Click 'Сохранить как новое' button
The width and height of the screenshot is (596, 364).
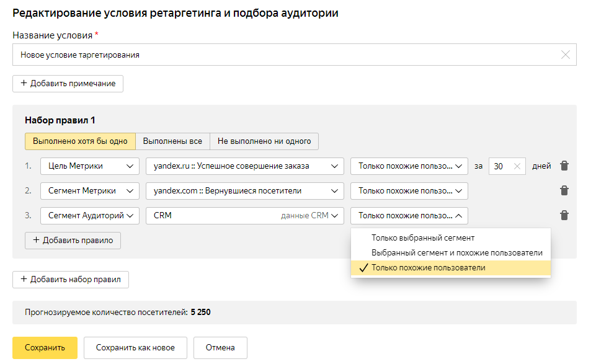(x=135, y=348)
